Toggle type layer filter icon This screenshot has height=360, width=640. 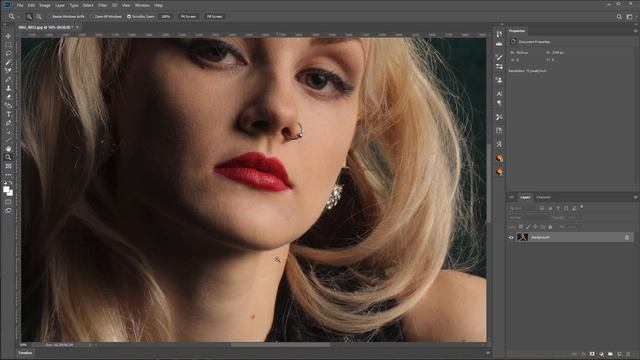(x=558, y=208)
